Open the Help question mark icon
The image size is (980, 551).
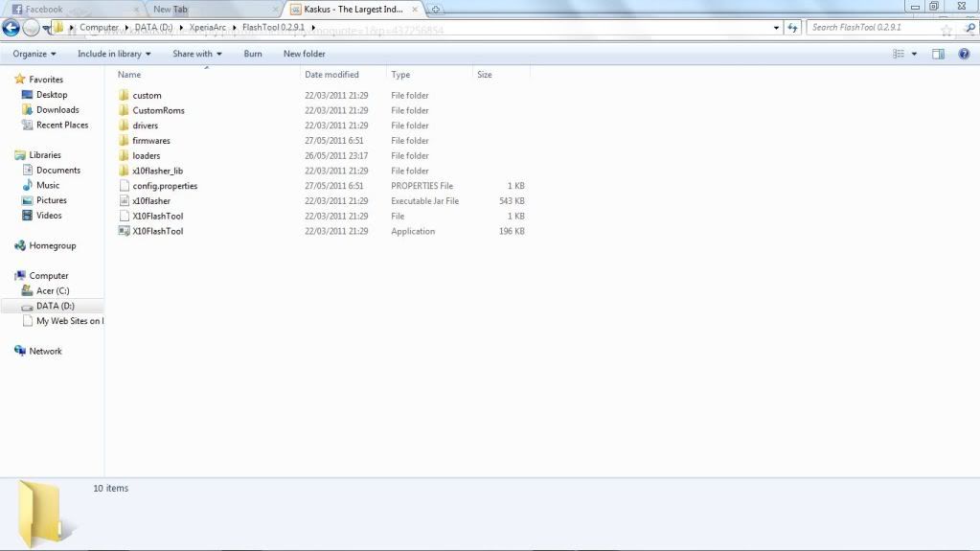[x=964, y=54]
